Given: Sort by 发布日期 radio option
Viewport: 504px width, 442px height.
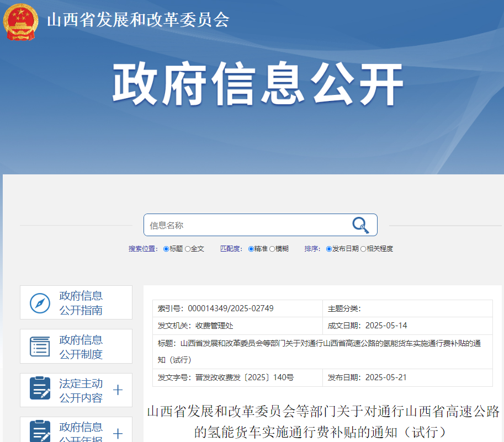Looking at the screenshot, I should click(329, 249).
